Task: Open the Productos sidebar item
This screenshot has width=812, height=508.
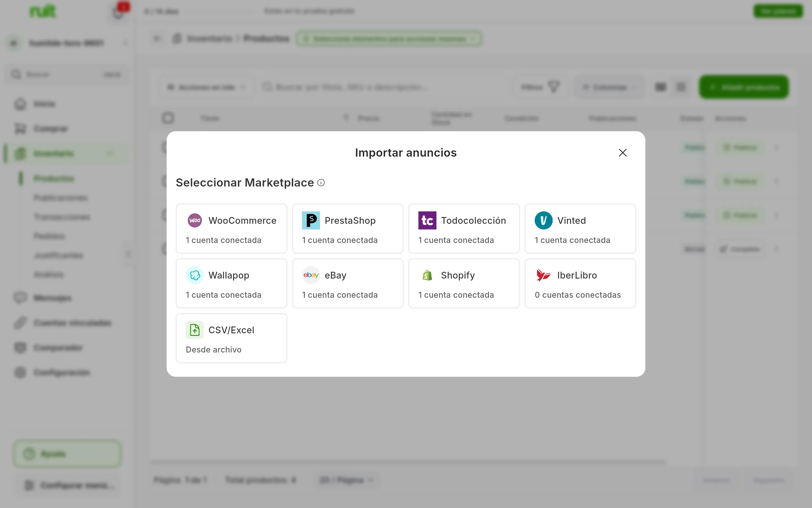Action: click(x=54, y=178)
